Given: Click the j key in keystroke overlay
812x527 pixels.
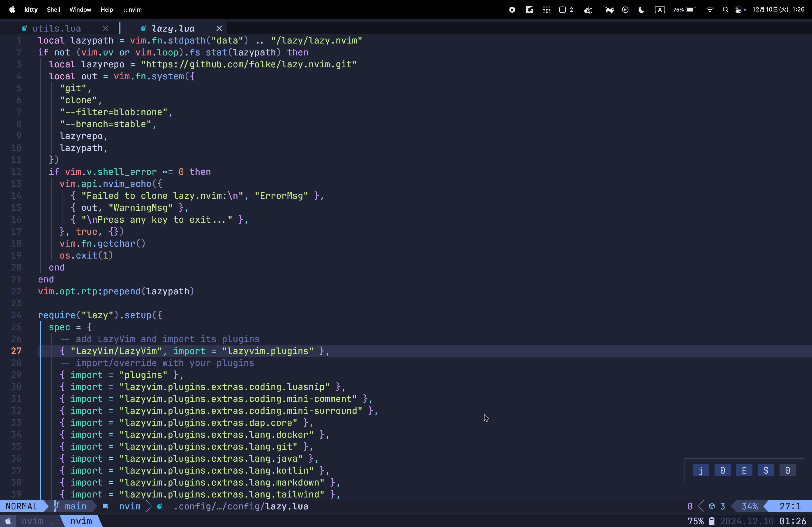Looking at the screenshot, I should (701, 470).
